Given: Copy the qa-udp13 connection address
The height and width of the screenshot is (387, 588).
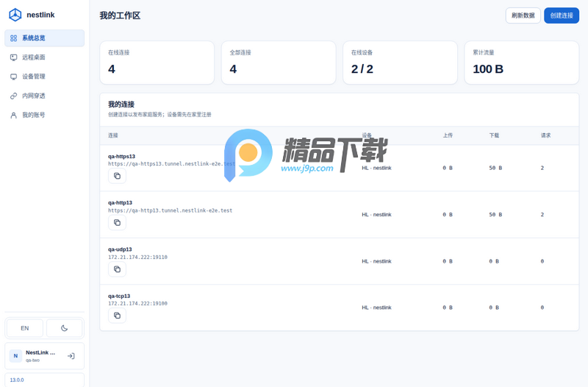Looking at the screenshot, I should (117, 269).
